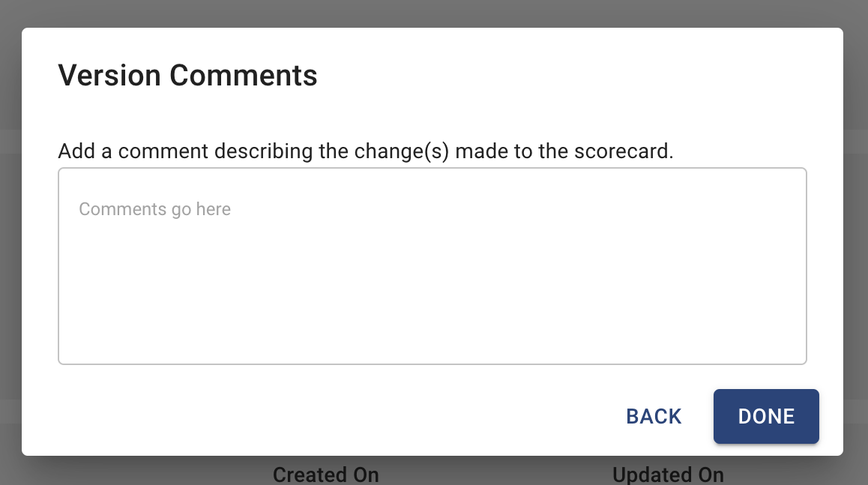Dismiss dialog by clicking dimmed backdrop above it

tap(434, 12)
